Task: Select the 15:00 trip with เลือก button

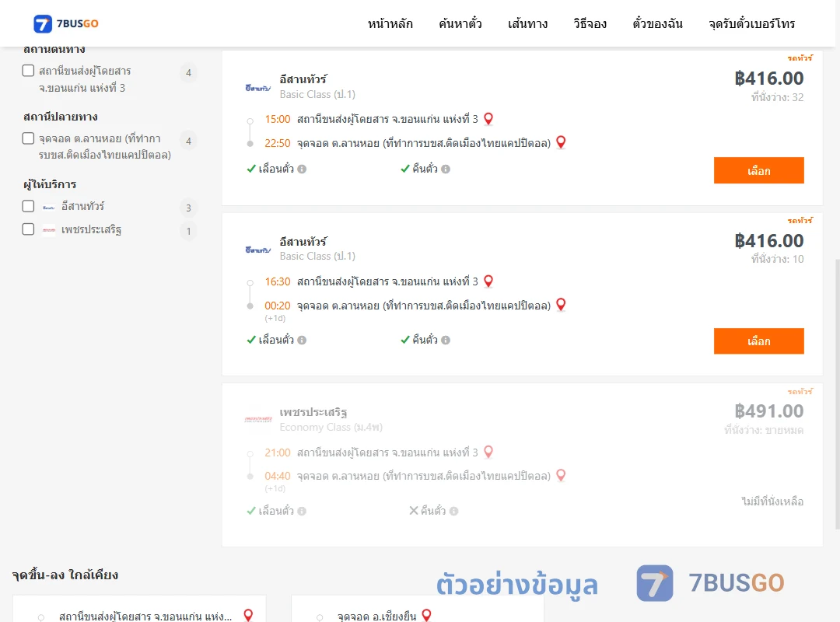Action: point(758,170)
